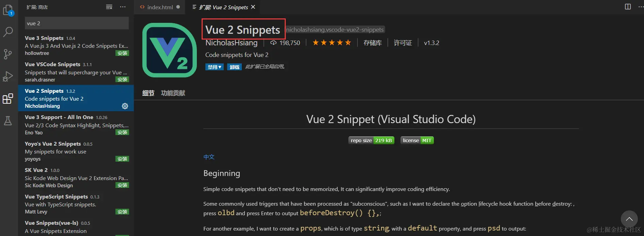644x236 pixels.
Task: Click the Beginning heading in readme
Action: click(222, 173)
